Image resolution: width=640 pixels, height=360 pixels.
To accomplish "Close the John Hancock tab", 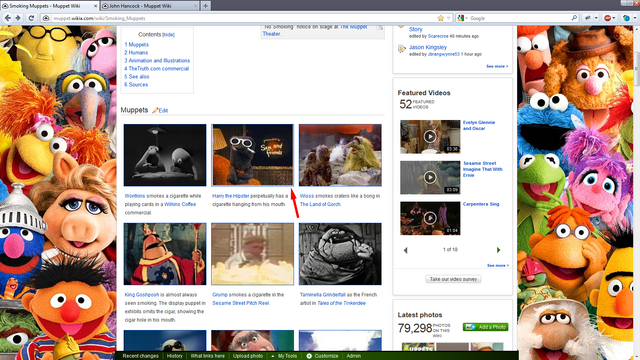I will click(x=195, y=6).
